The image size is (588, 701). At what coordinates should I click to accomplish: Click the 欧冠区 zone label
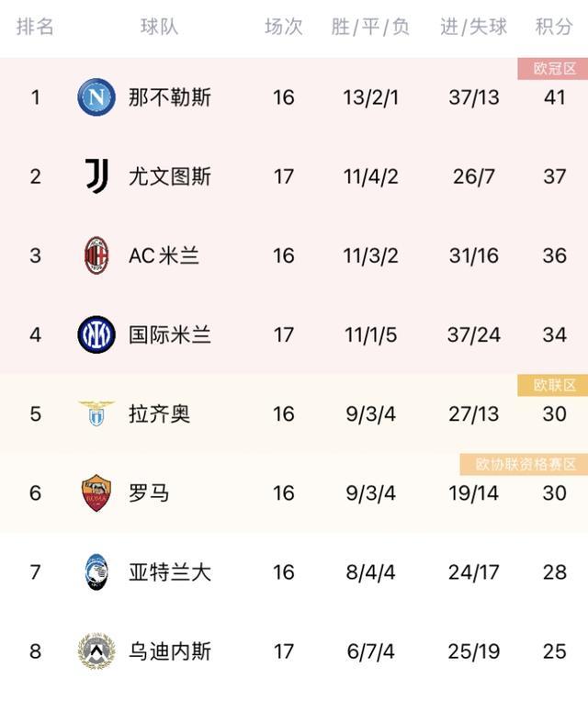(x=553, y=69)
